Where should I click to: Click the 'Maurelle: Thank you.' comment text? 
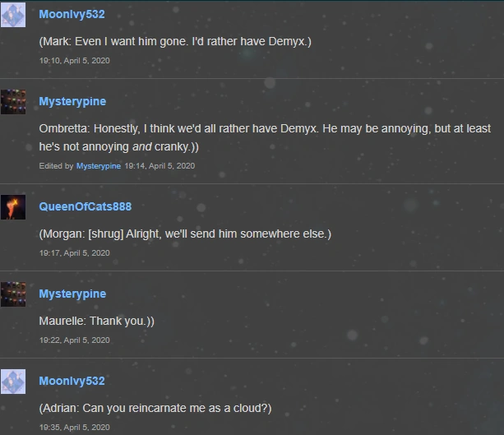click(x=96, y=321)
